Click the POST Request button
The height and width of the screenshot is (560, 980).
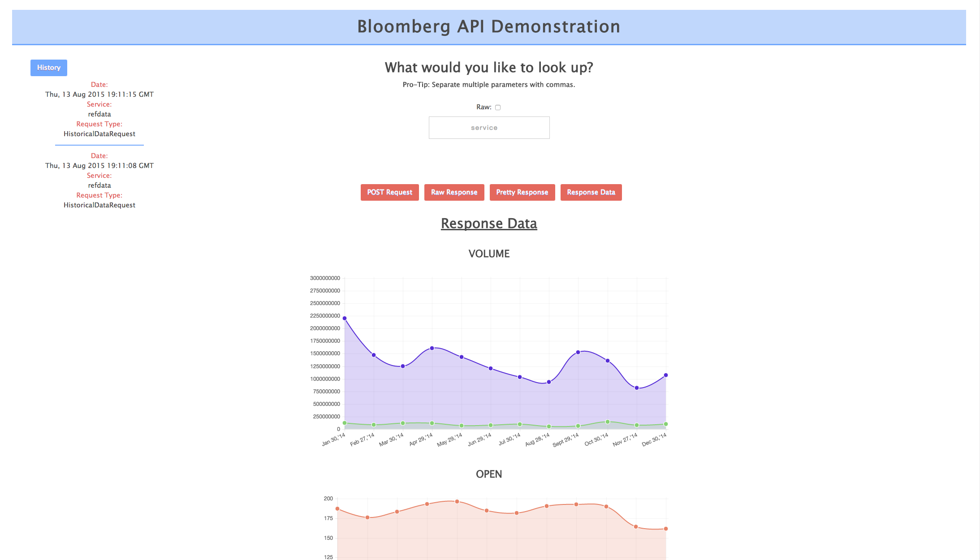click(389, 193)
